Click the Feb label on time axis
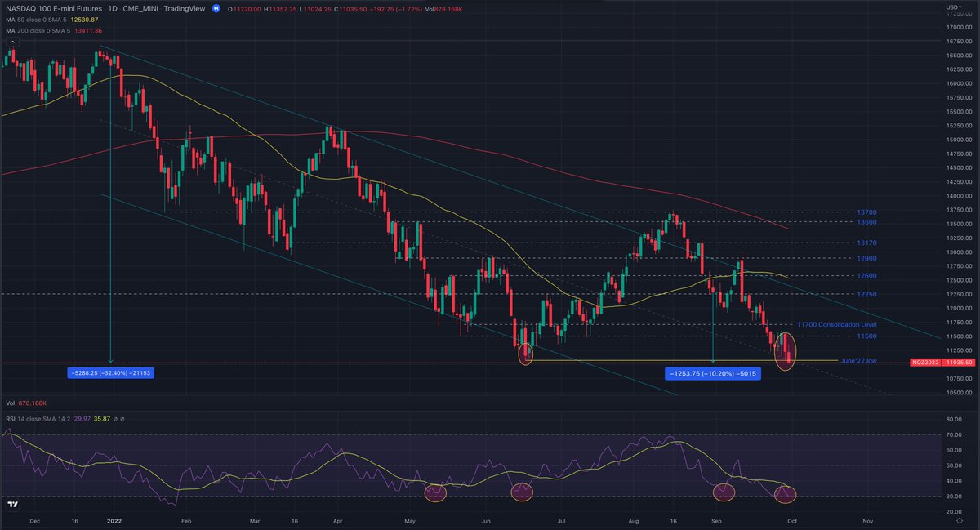The height and width of the screenshot is (530, 980). [x=185, y=519]
